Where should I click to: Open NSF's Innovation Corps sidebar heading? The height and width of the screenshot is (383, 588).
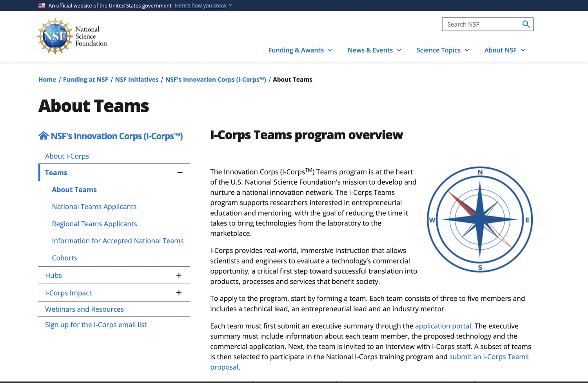pos(117,136)
